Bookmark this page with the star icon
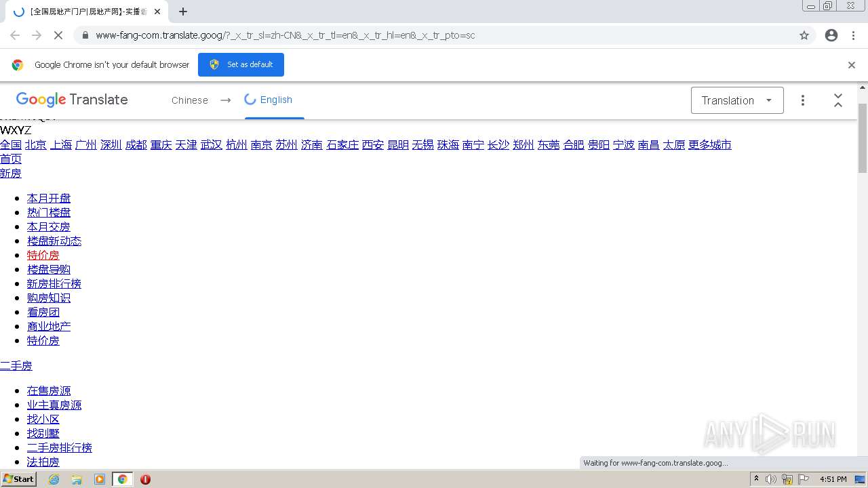Screen dimensions: 868x488 804,35
